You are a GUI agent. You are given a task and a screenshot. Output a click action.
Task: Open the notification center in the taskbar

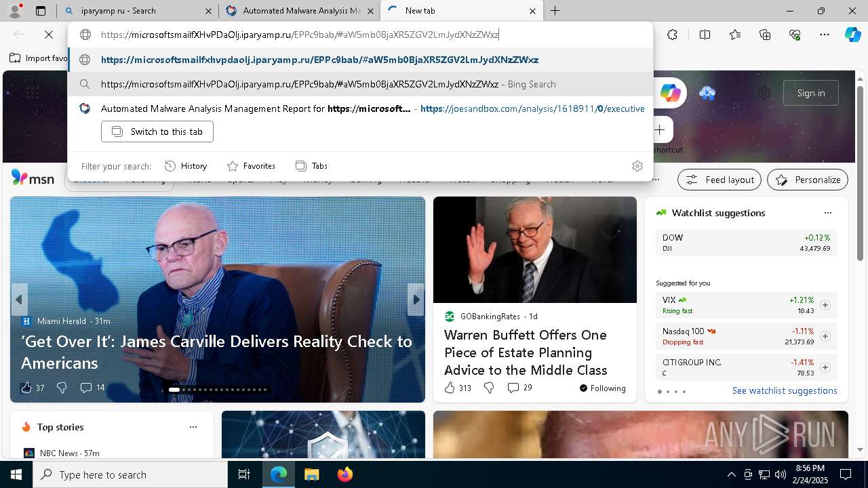coord(846,474)
